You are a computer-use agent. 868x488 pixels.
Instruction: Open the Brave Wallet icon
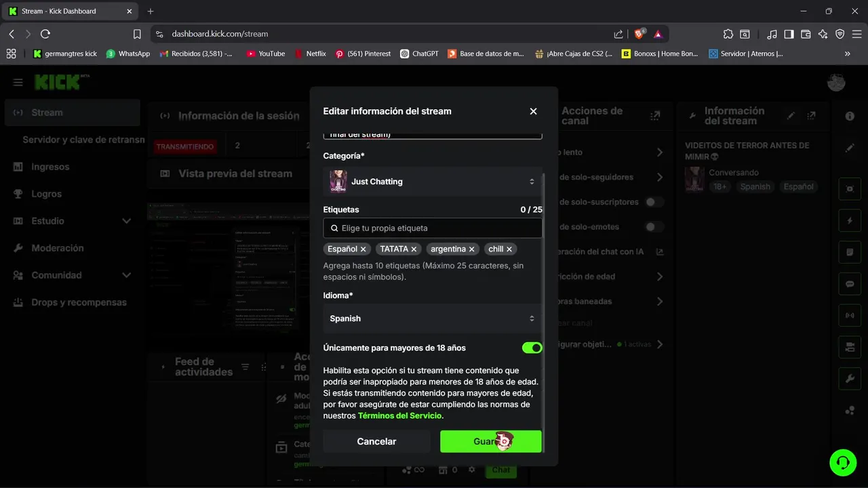click(x=806, y=34)
